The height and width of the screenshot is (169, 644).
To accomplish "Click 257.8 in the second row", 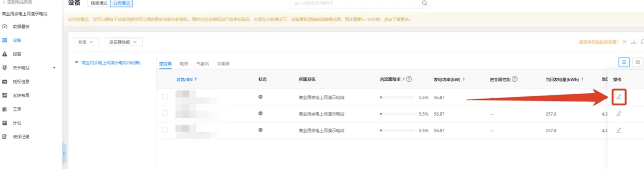I will (551, 114).
